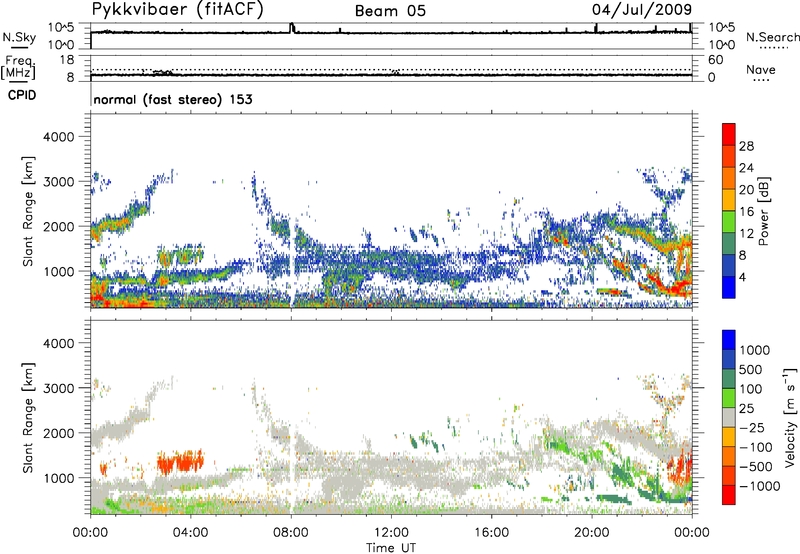Click the 24 label on Power colorbar
The image size is (800, 554).
coord(746,168)
